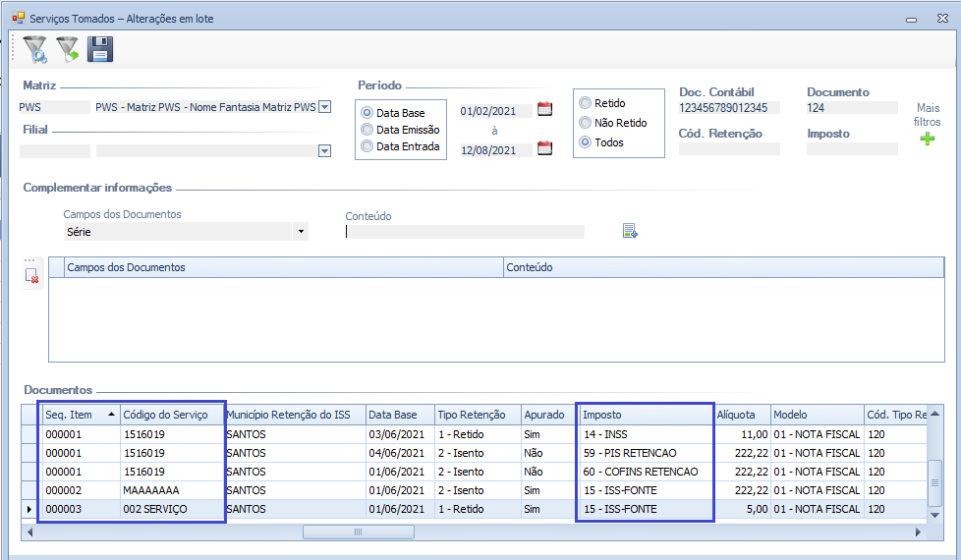Click into the Conteúdo text field

[x=465, y=232]
